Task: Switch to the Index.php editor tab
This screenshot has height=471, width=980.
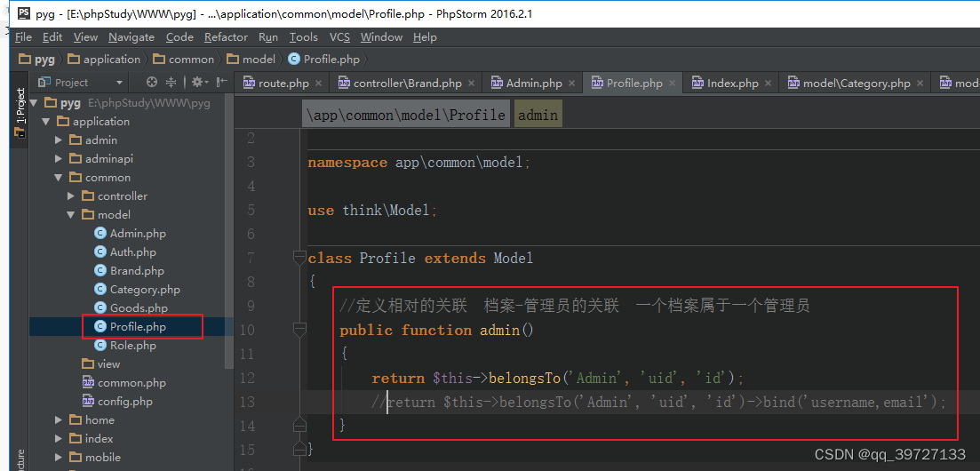Action: point(732,84)
